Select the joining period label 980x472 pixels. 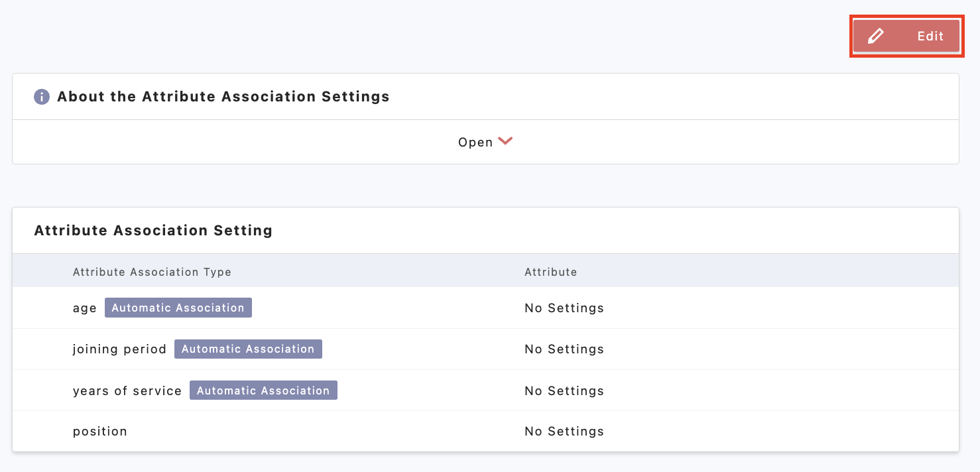click(x=119, y=349)
